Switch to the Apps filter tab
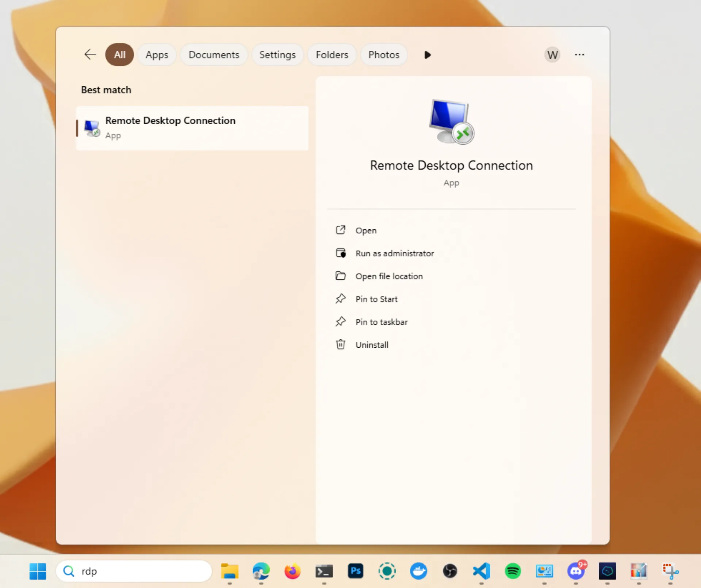Image resolution: width=701 pixels, height=588 pixels. coord(157,54)
